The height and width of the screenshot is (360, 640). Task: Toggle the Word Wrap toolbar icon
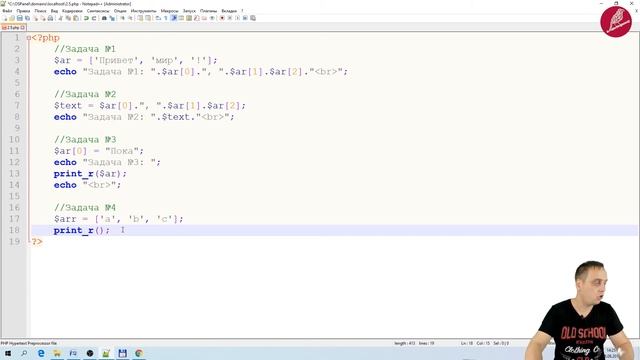pos(158,18)
